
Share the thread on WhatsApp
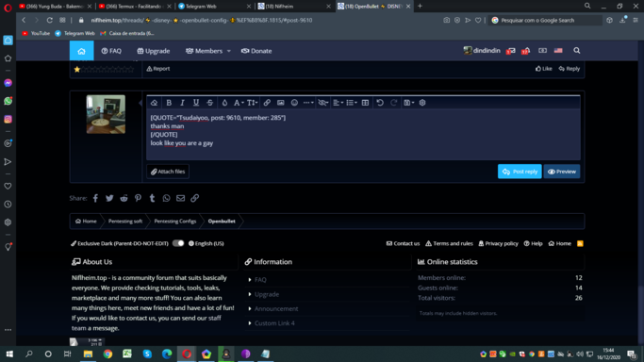tap(166, 198)
